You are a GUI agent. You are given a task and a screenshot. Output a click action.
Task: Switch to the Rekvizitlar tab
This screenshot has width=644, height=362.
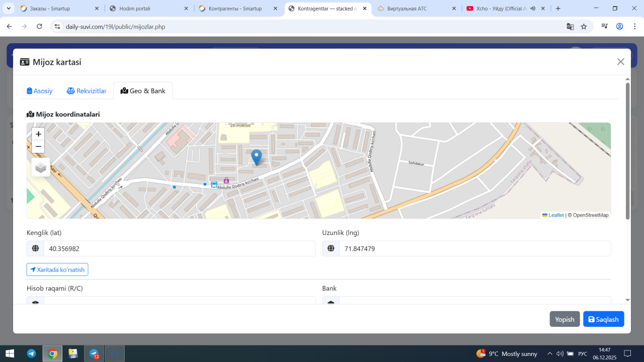(87, 91)
